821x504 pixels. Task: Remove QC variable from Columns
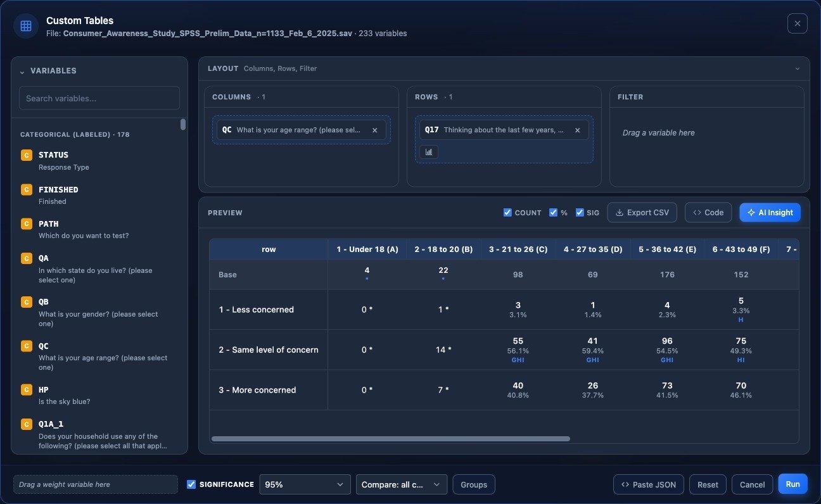coord(374,130)
